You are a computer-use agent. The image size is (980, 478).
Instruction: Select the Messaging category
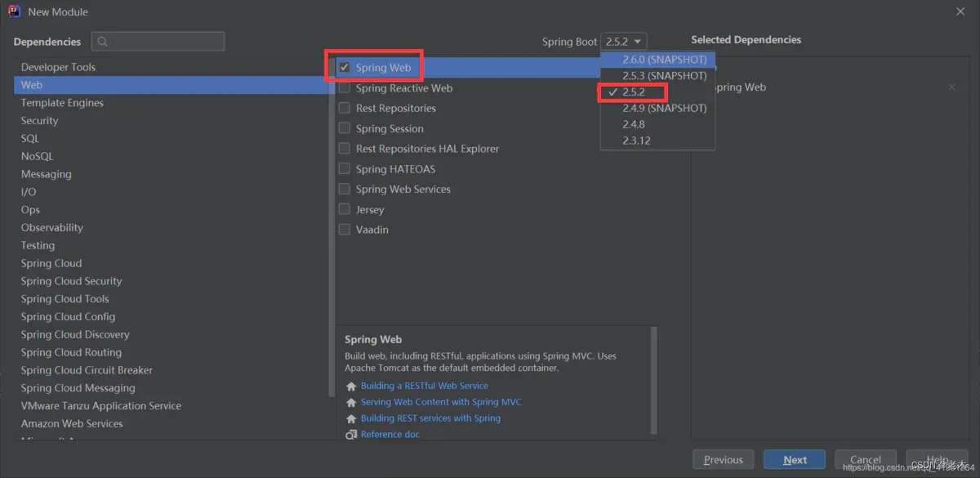pos(46,174)
